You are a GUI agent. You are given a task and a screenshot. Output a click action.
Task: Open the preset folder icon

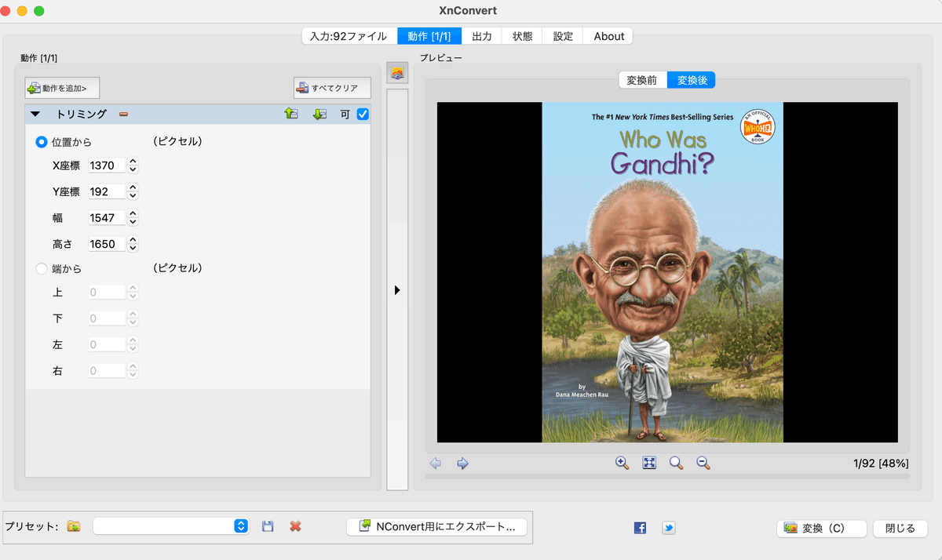tap(74, 526)
